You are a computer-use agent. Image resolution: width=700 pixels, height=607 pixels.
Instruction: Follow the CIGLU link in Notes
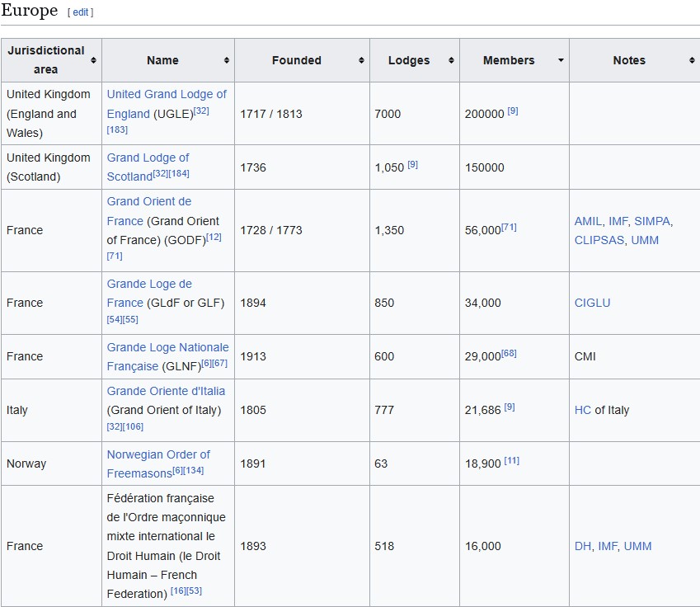[x=592, y=303]
